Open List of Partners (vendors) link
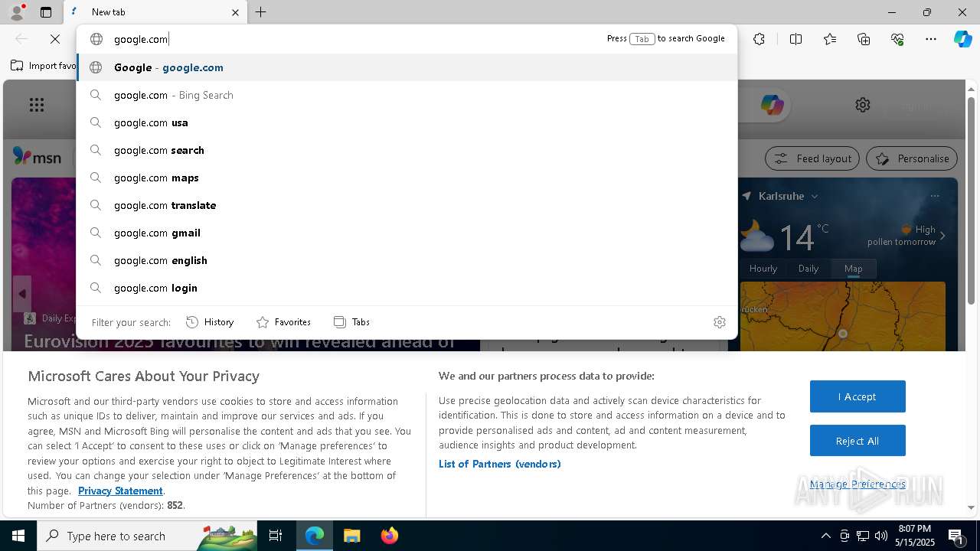The image size is (980, 551). pyautogui.click(x=500, y=464)
